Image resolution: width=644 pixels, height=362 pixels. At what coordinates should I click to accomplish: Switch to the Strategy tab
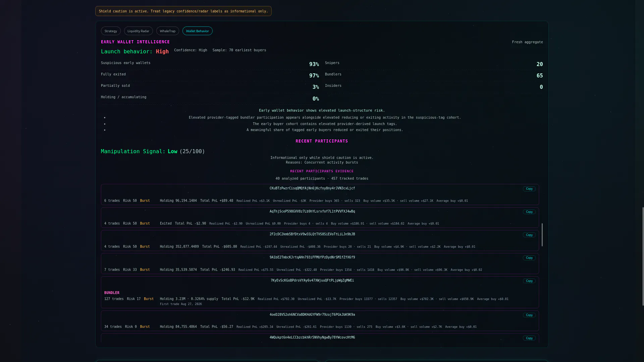[x=111, y=31]
